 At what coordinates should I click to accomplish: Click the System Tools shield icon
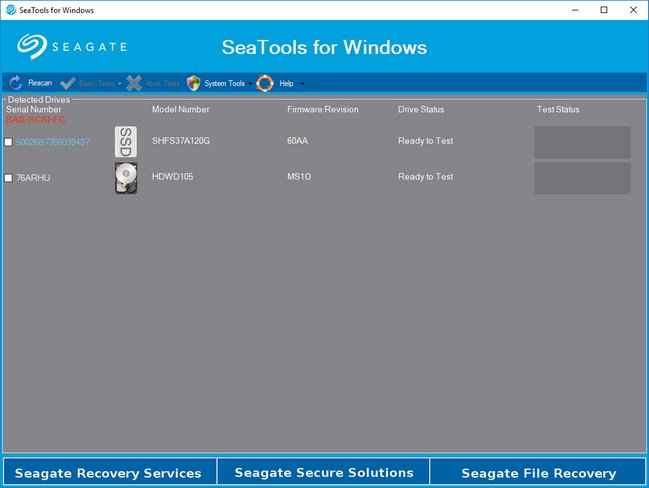194,83
